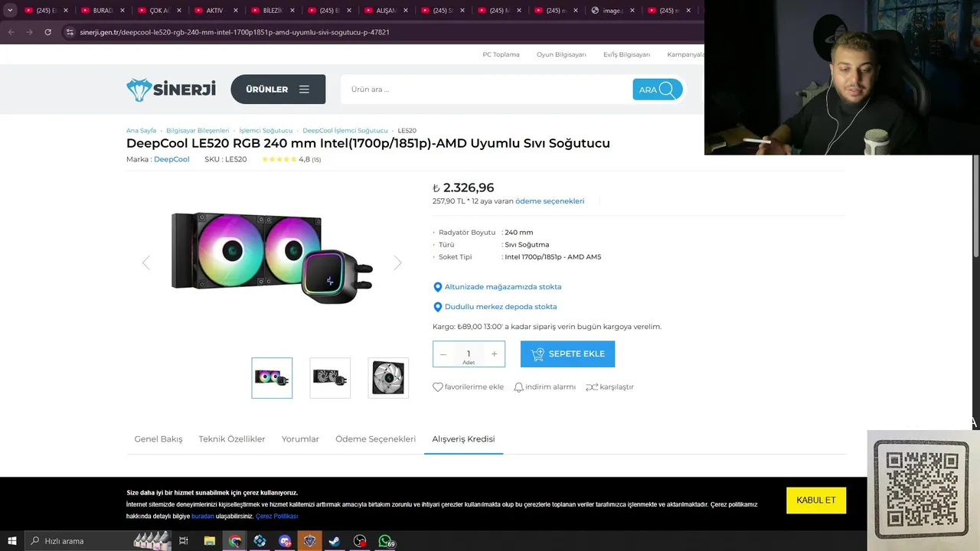This screenshot has height=551, width=980.
Task: Increase quantity with plus button
Action: click(495, 354)
